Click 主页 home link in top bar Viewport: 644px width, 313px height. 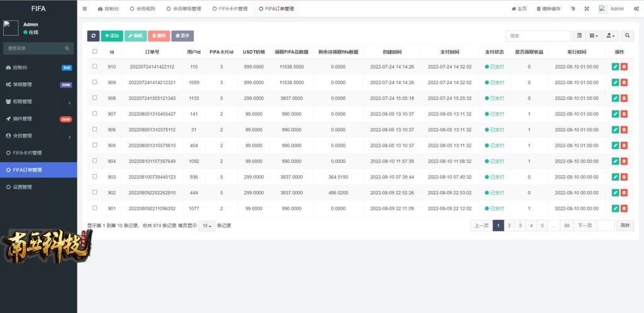tap(519, 9)
